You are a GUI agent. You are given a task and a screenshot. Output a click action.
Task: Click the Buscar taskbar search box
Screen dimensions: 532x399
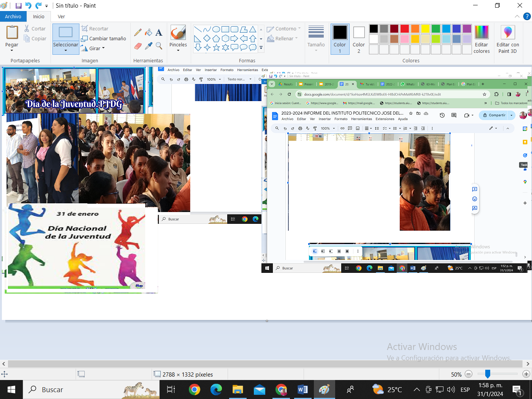click(91, 389)
